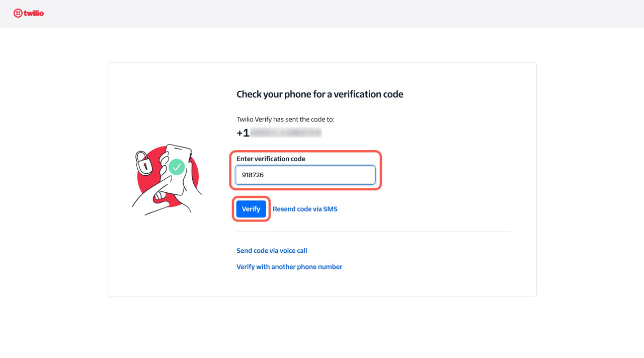Click the empty gray header bar
The height and width of the screenshot is (358, 644).
point(322,14)
